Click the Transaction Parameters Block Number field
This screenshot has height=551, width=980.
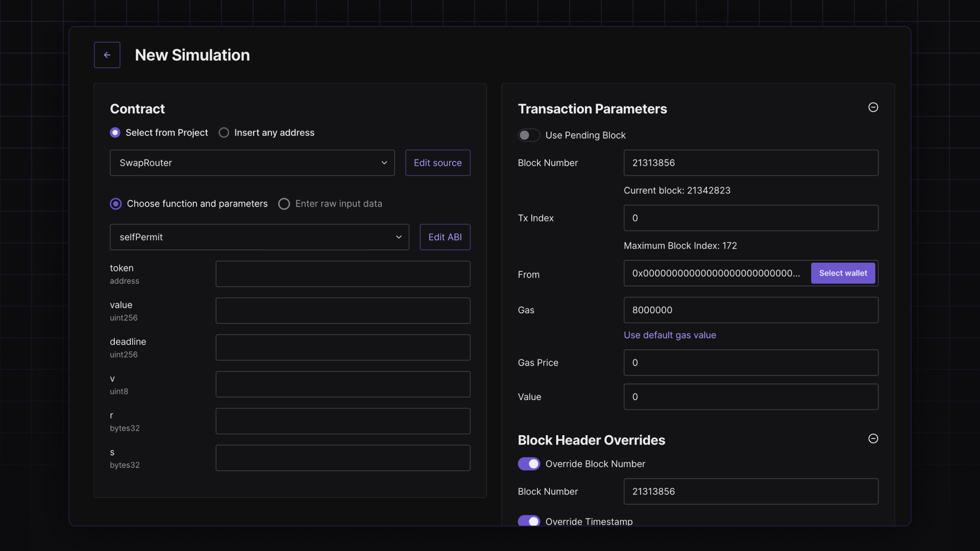(750, 163)
